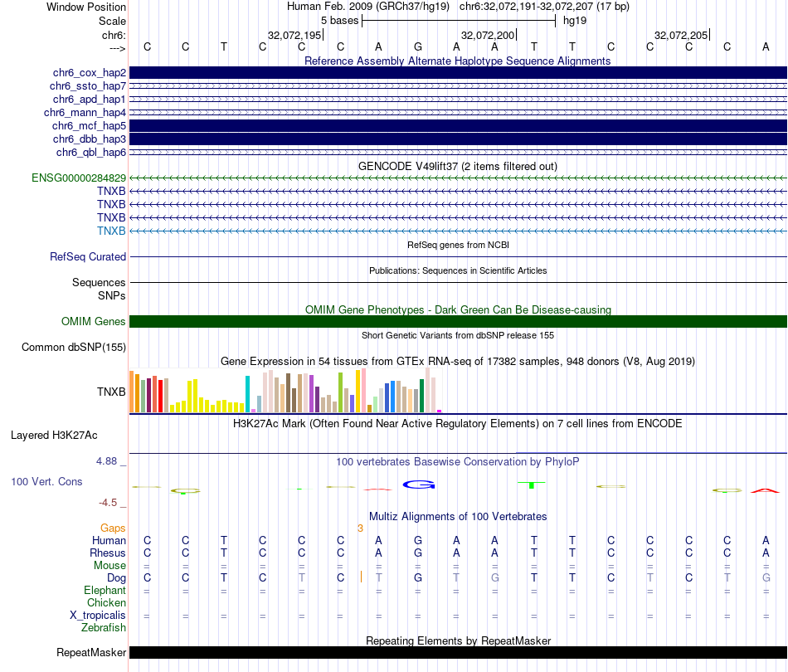Image resolution: width=788 pixels, height=672 pixels.
Task: Click the chr6_qbl_hap6 haplotype label
Action: [x=90, y=152]
